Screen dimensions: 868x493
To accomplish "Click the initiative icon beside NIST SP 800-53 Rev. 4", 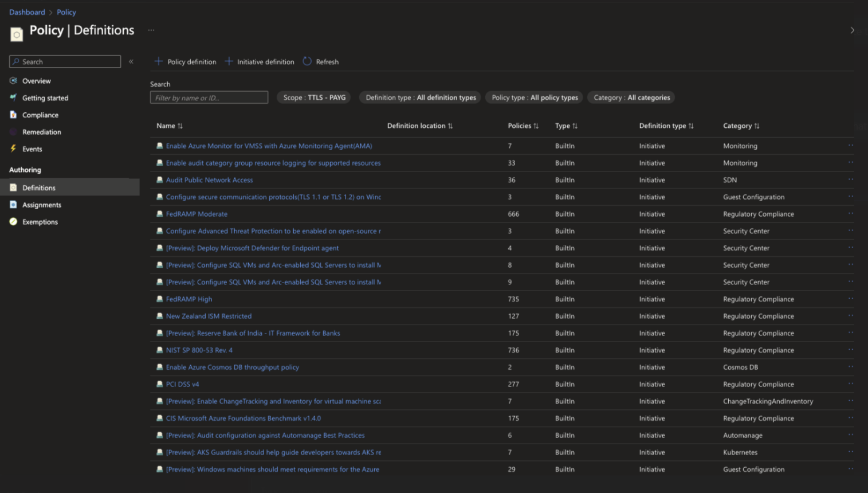I will coord(160,350).
